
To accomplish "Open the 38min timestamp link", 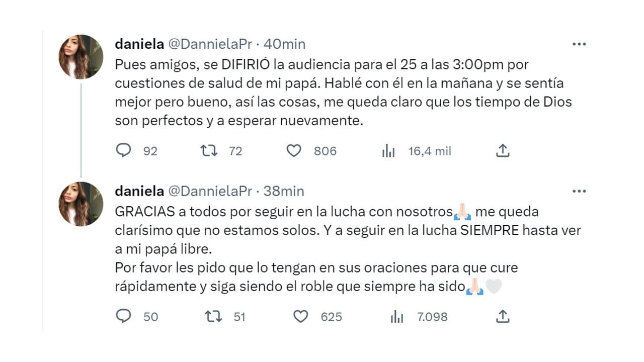I will 284,192.
